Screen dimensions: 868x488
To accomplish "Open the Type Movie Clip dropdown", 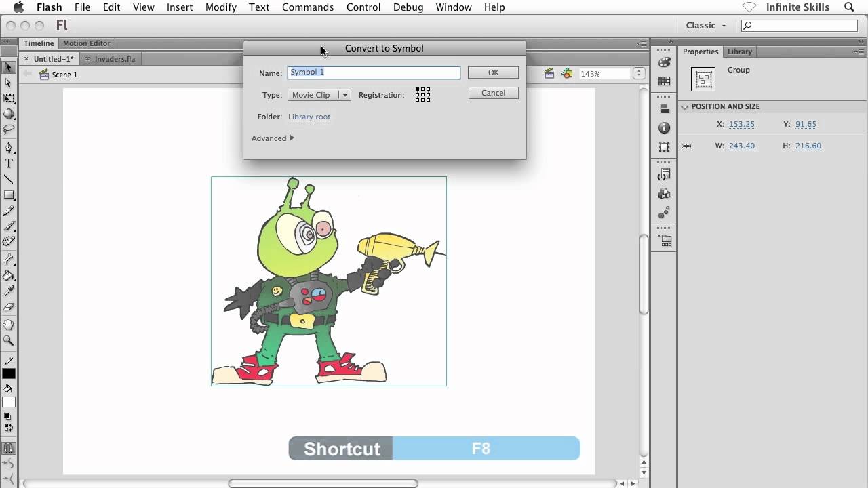I will (319, 95).
